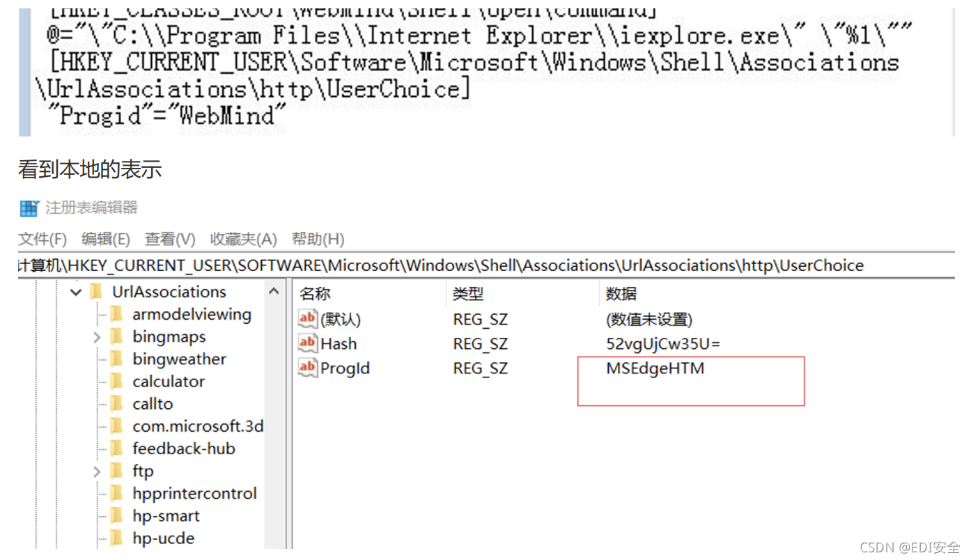Viewport: 971px width, 560px height.
Task: Select the UrlAssociations folder
Action: coord(169,292)
